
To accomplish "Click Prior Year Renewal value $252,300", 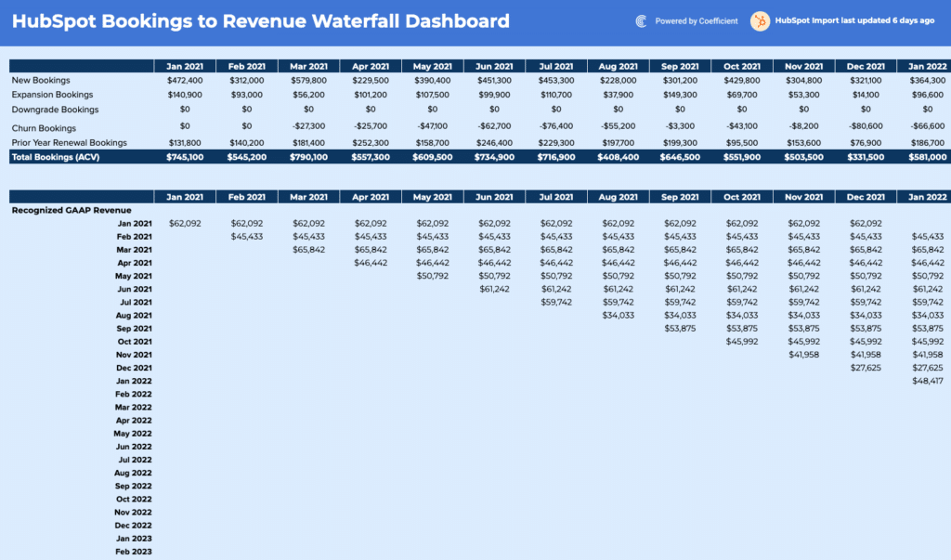I will pos(371,143).
